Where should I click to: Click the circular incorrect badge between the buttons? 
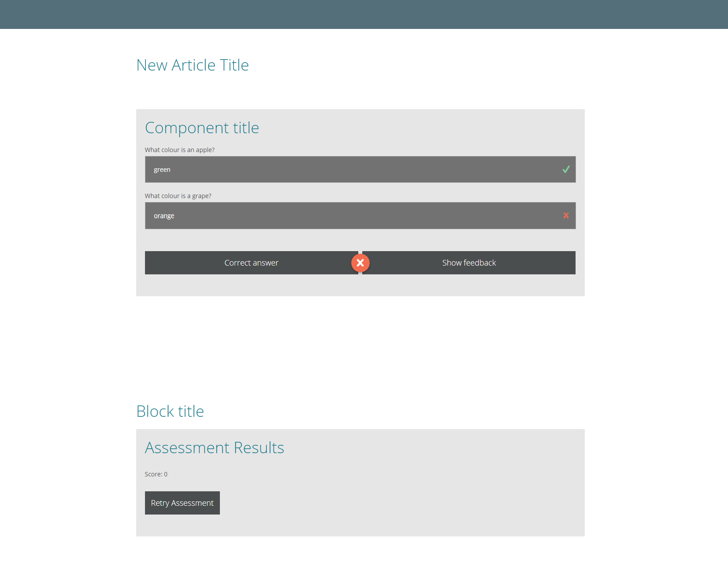click(360, 263)
